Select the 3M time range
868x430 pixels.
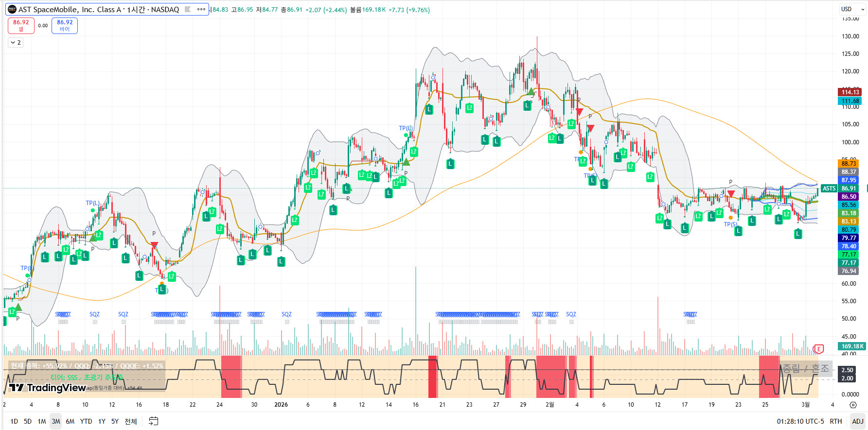pos(56,421)
